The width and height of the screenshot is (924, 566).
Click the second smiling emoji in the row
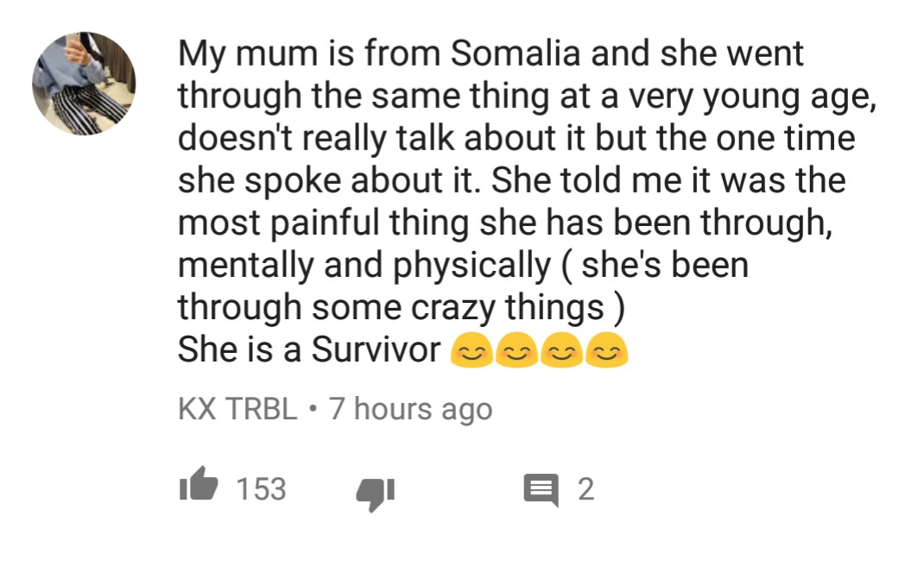coord(516,351)
